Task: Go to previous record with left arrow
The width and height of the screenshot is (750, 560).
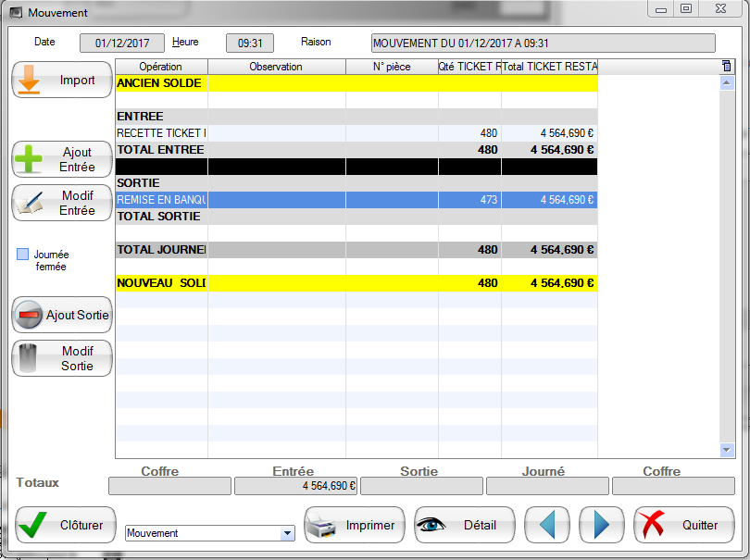Action: point(548,525)
